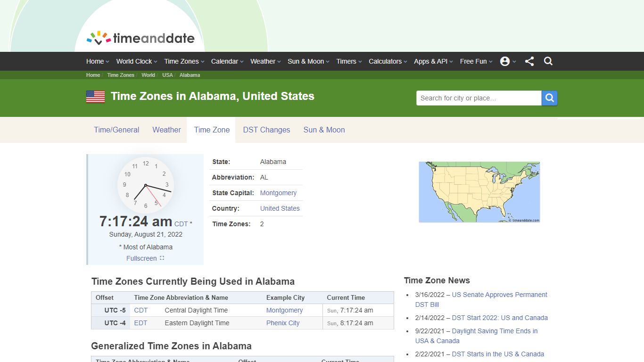Open DST Starts in US & Canada link
Viewport: 644px width, 362px height.
(498, 354)
